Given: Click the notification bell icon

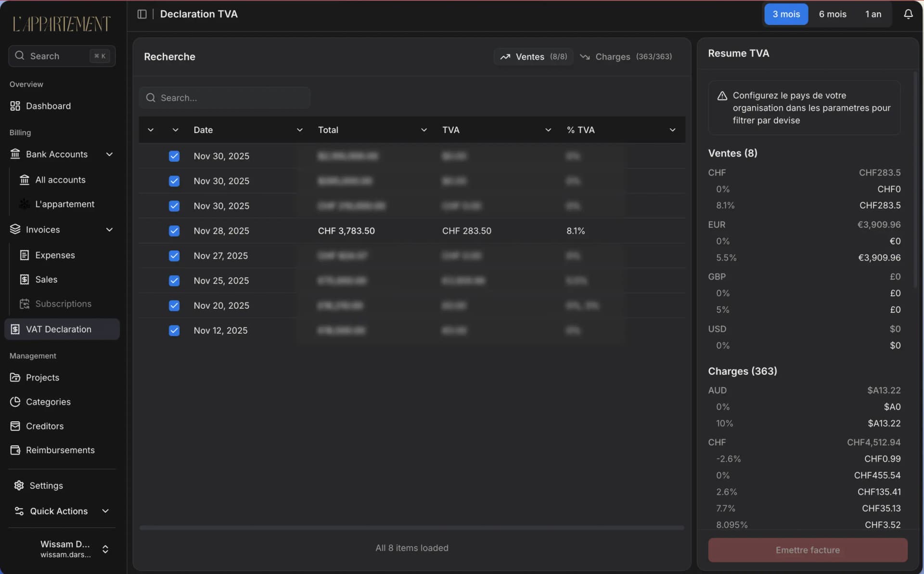Looking at the screenshot, I should [908, 14].
